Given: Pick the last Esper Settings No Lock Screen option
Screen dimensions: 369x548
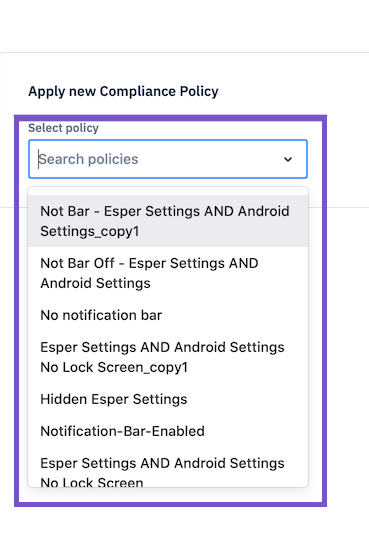Looking at the screenshot, I should [x=168, y=467].
